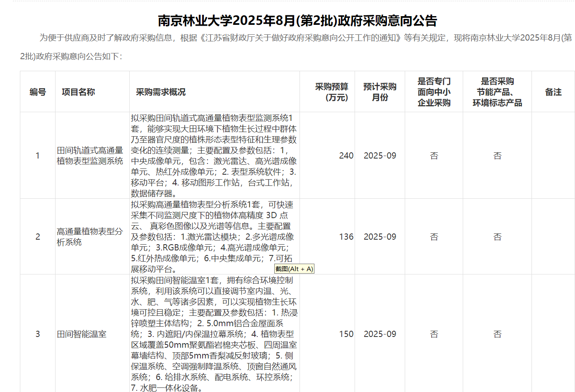Select the 是否采购节能产品、环境标志产品 header
Screen dimensions: 575x392
(x=497, y=92)
